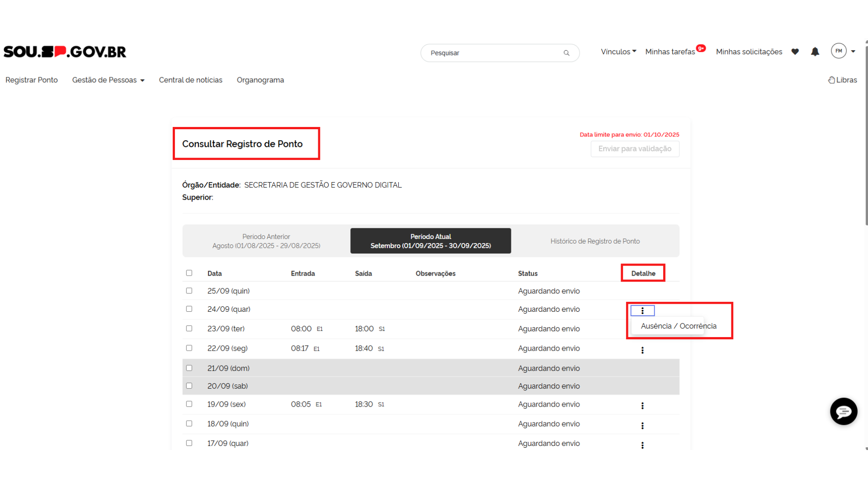Click Enviar para validação button
This screenshot has height=488, width=868.
tap(635, 149)
